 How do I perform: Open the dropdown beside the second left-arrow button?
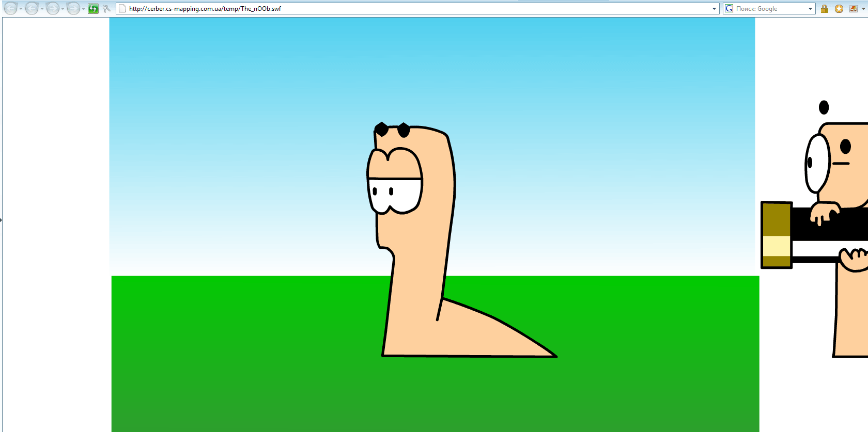click(x=42, y=9)
